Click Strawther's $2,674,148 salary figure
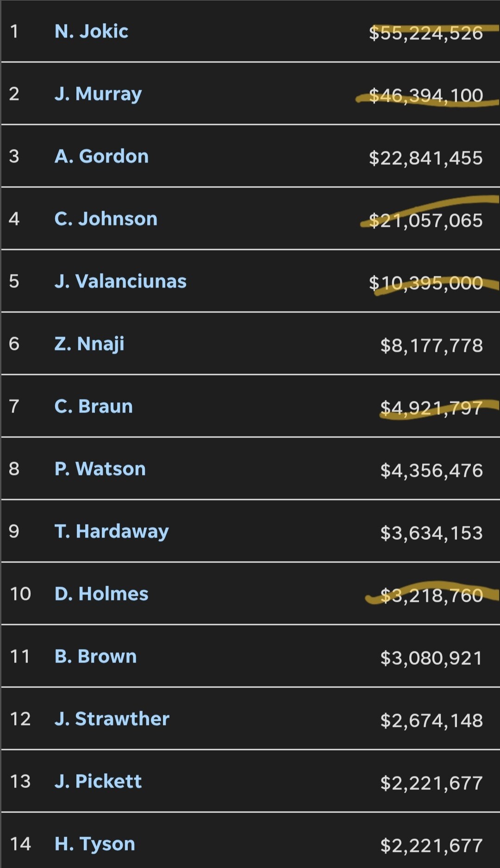 pos(431,720)
